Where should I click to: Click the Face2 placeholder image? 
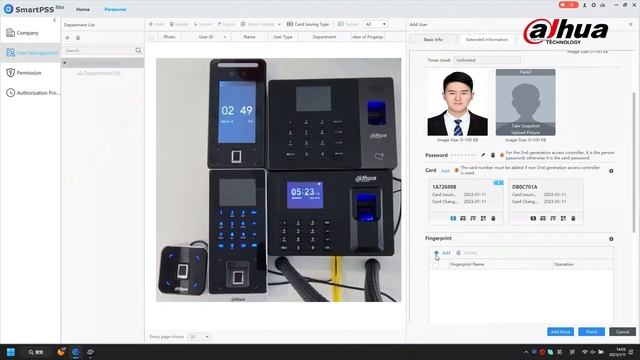point(525,102)
